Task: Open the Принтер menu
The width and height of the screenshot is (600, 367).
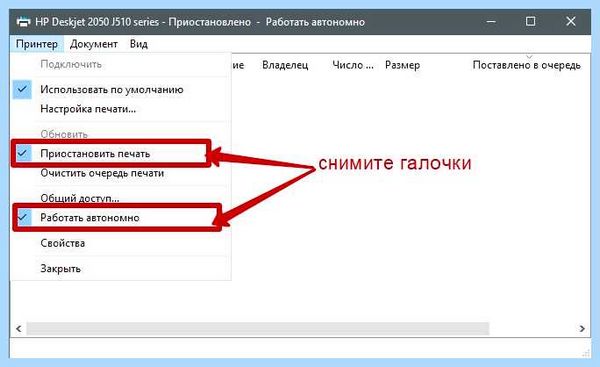Action: coord(37,44)
